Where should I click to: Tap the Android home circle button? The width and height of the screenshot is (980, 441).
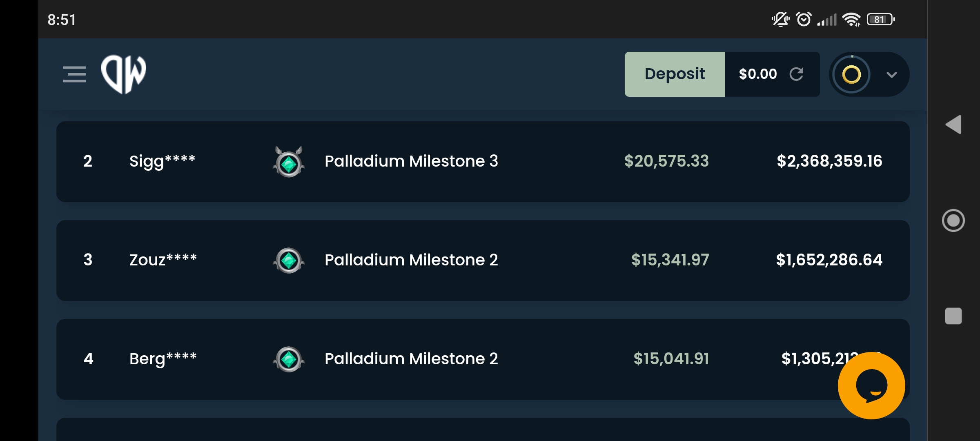[x=953, y=220]
